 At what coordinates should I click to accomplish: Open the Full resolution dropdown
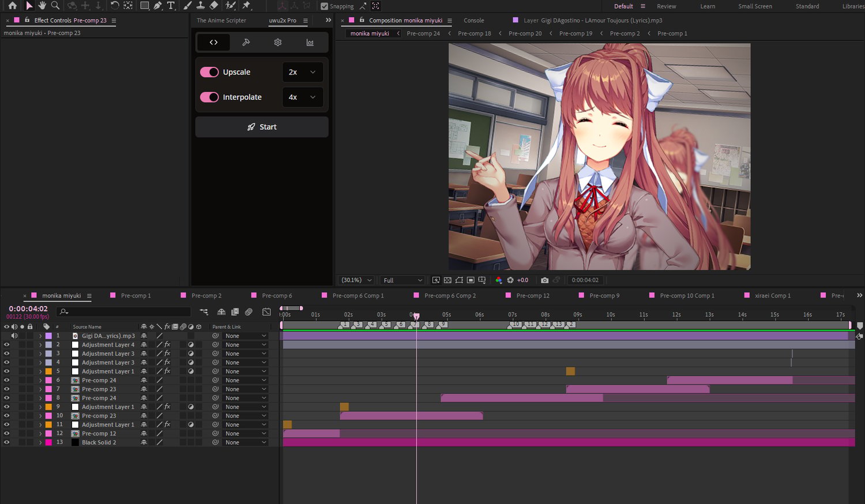pyautogui.click(x=403, y=280)
